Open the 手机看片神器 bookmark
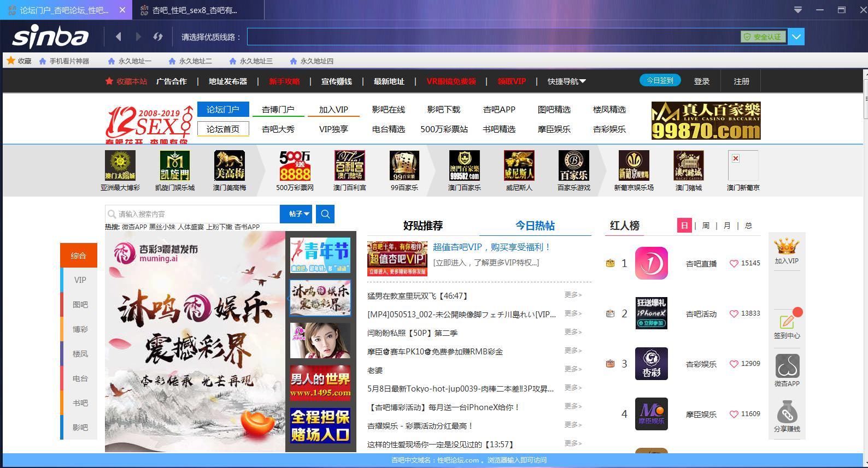This screenshot has width=868, height=468. pyautogui.click(x=64, y=61)
